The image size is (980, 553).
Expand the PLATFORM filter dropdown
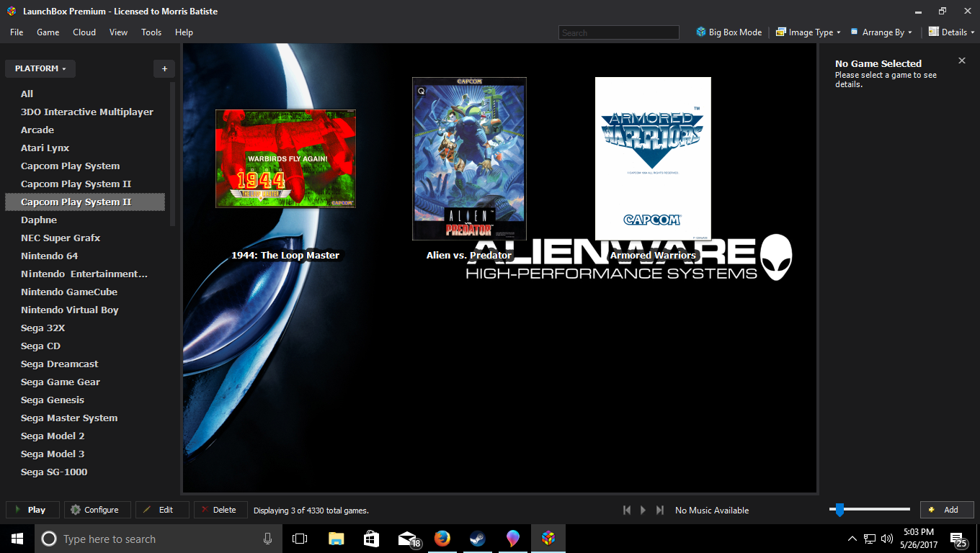(40, 68)
